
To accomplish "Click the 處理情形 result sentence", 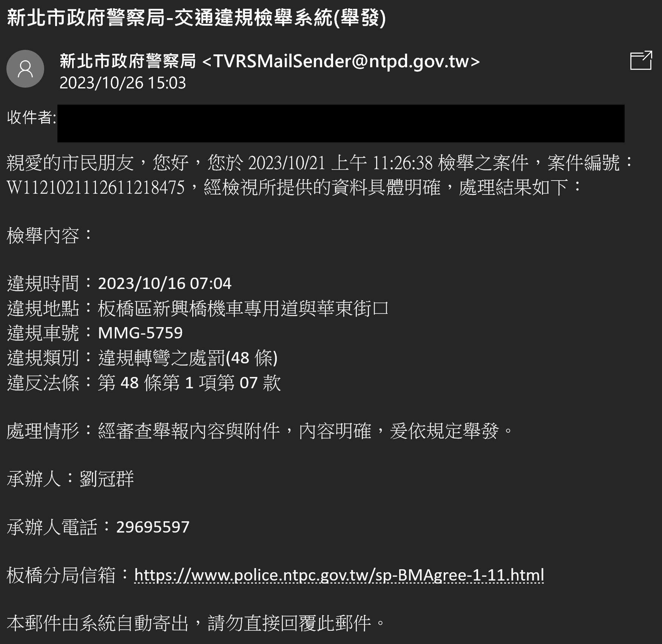I will 306,431.
